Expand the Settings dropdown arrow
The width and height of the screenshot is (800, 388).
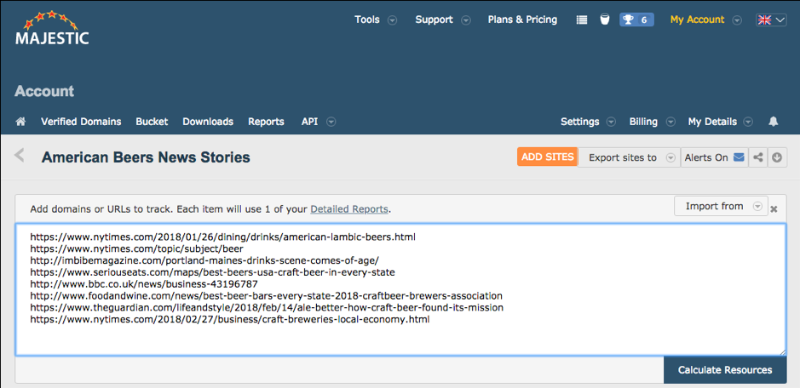pyautogui.click(x=611, y=122)
